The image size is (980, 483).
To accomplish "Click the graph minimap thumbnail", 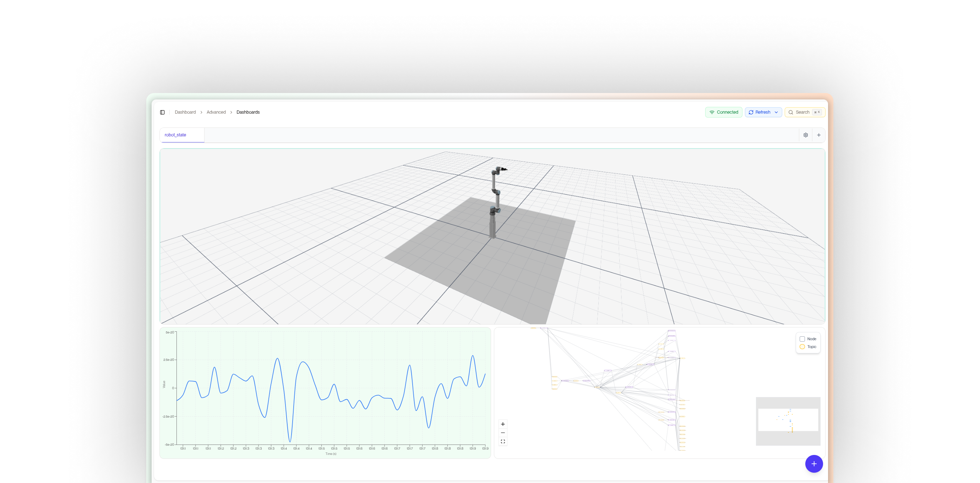I will [x=788, y=421].
